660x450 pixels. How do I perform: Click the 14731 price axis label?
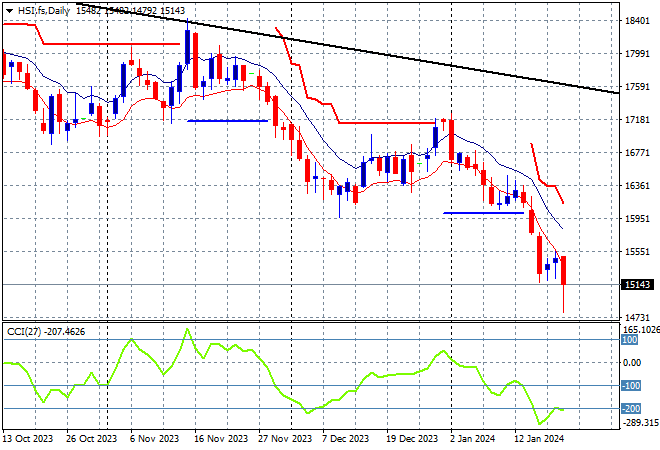coord(638,318)
